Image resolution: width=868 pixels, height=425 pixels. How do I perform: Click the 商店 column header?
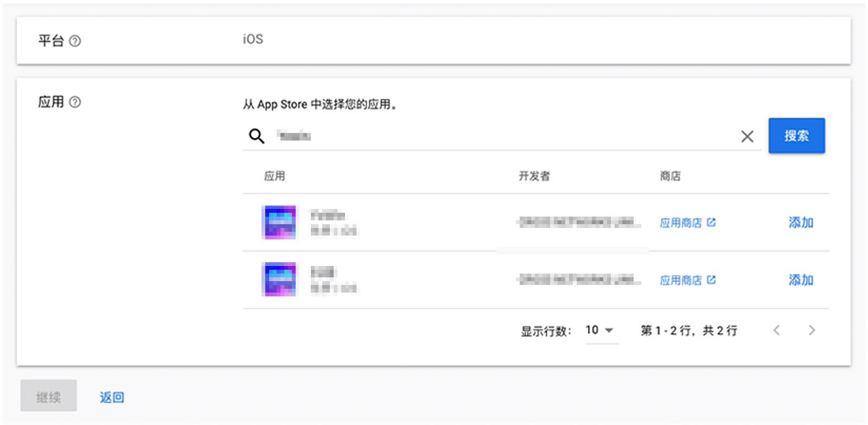tap(670, 176)
